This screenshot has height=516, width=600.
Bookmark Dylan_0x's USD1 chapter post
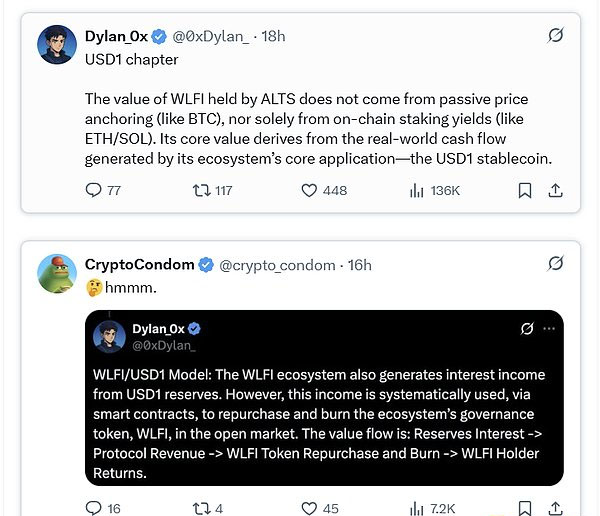click(x=525, y=190)
